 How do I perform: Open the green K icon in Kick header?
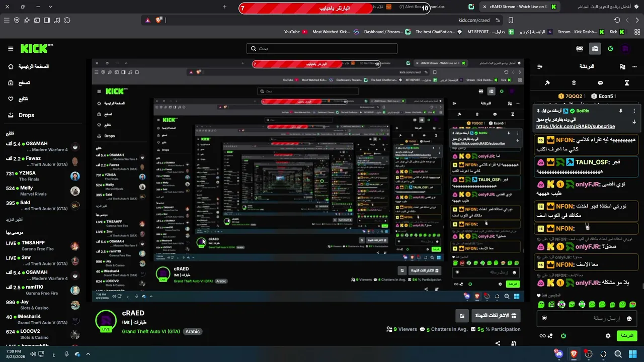610,49
